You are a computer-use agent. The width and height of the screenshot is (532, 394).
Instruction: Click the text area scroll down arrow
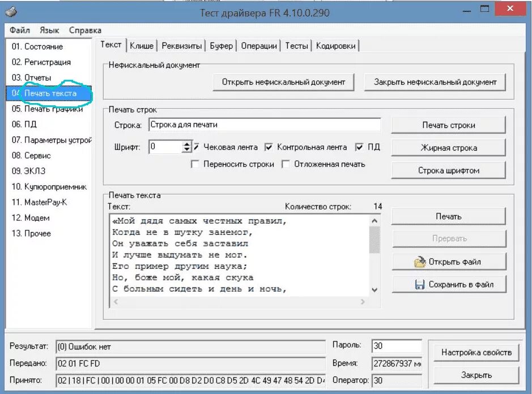tap(374, 290)
